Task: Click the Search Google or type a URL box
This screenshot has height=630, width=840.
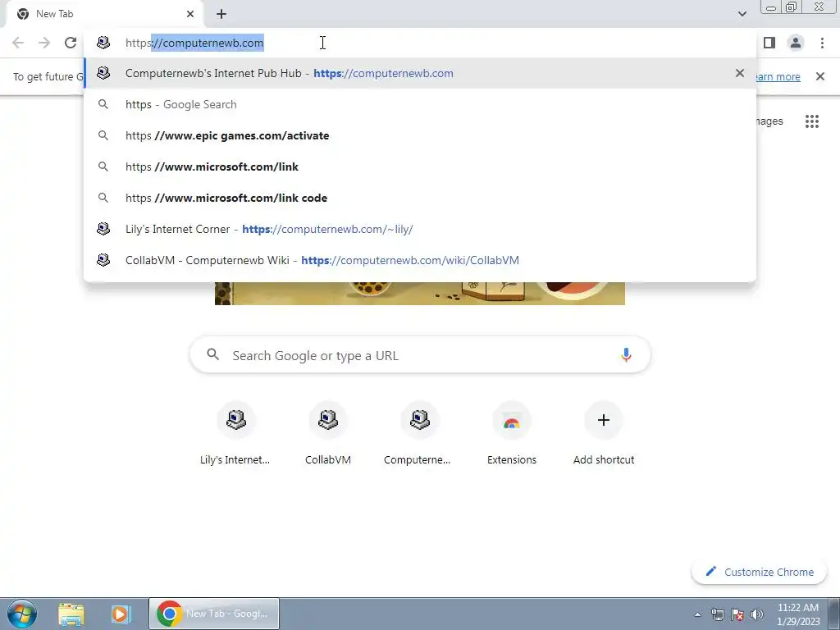Action: click(420, 354)
